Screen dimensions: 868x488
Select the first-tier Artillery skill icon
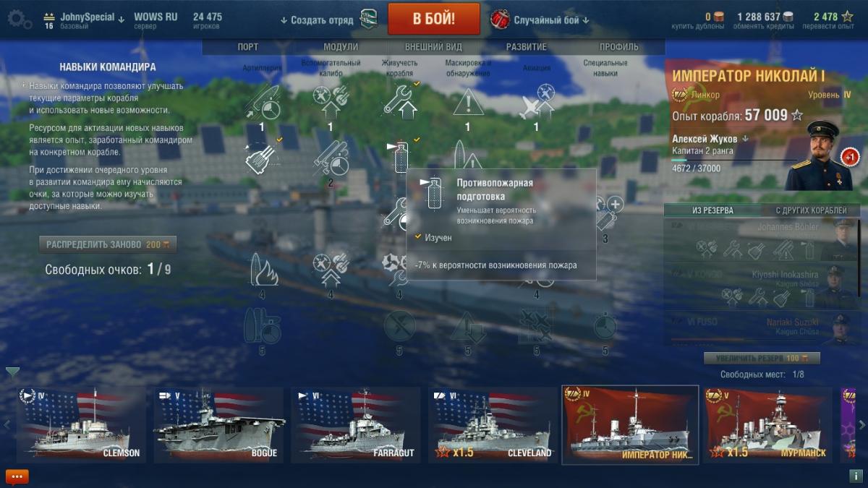coord(262,101)
